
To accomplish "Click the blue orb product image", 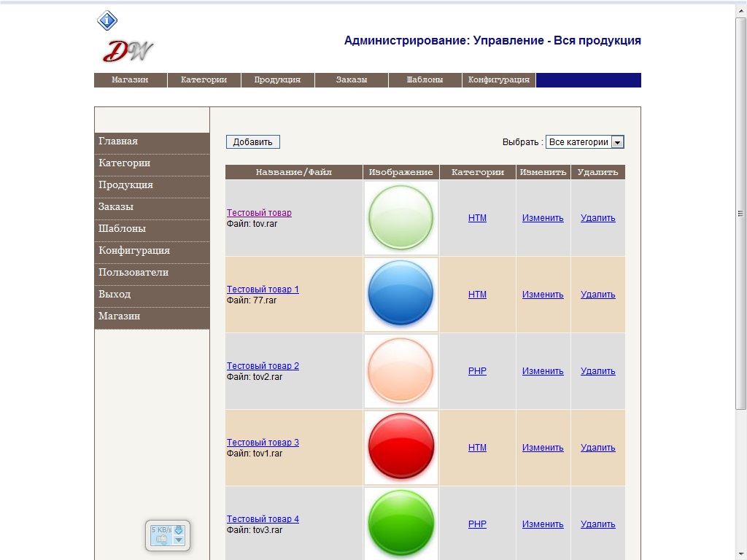I will coord(401,294).
